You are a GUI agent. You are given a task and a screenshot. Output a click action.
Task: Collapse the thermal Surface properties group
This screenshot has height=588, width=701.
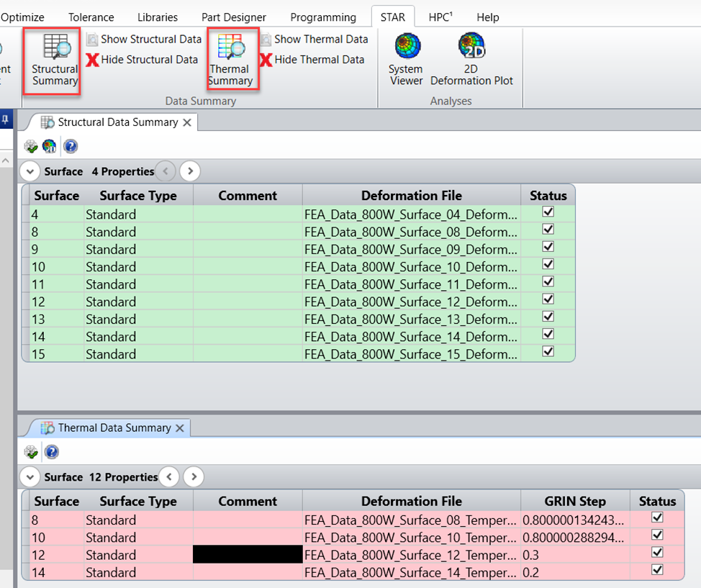coord(30,477)
